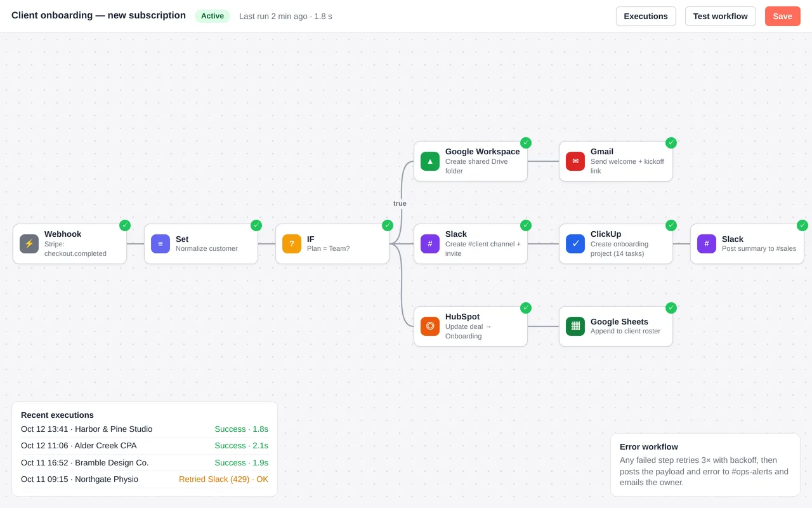Click the "Recent executions" heading
This screenshot has height=508, width=812.
click(x=57, y=415)
